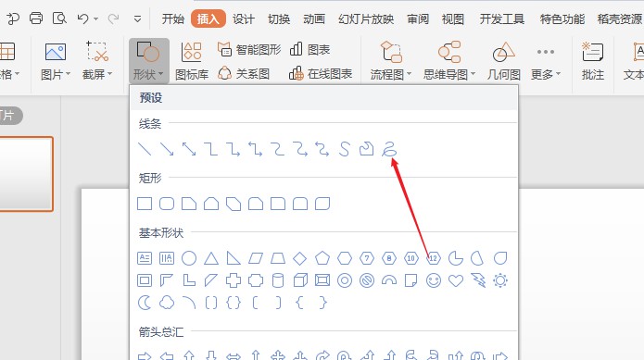
Task: Insert the smiley face shape
Action: pos(434,280)
